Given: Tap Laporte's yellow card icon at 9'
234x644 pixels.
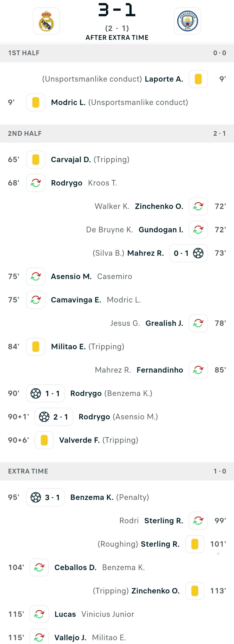Looking at the screenshot, I should [x=198, y=79].
